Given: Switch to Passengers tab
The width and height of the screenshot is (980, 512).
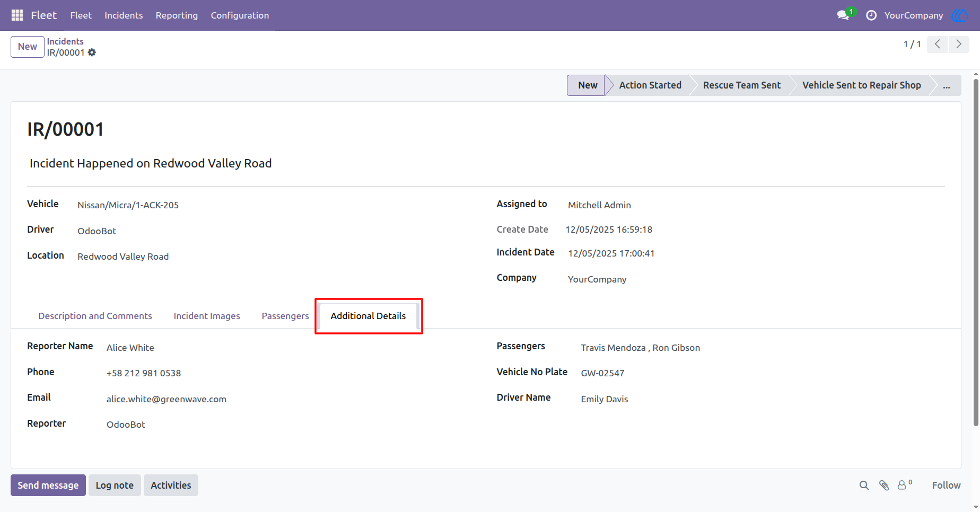Looking at the screenshot, I should [285, 316].
